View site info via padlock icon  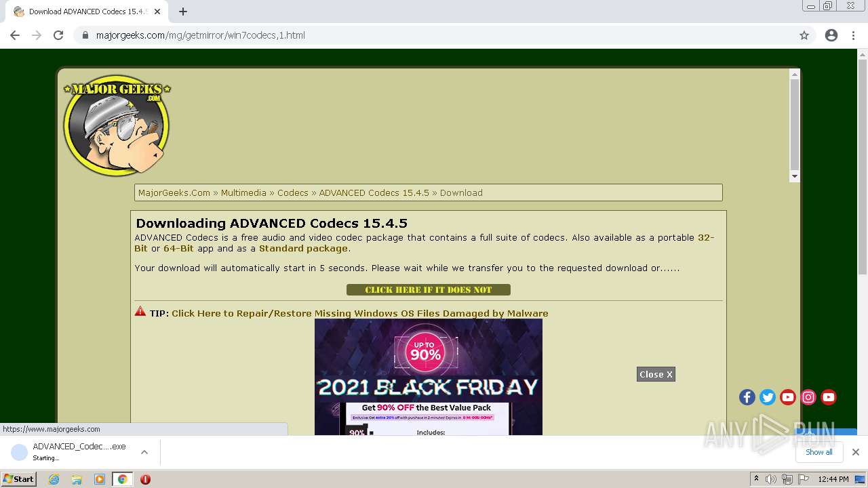pos(85,35)
